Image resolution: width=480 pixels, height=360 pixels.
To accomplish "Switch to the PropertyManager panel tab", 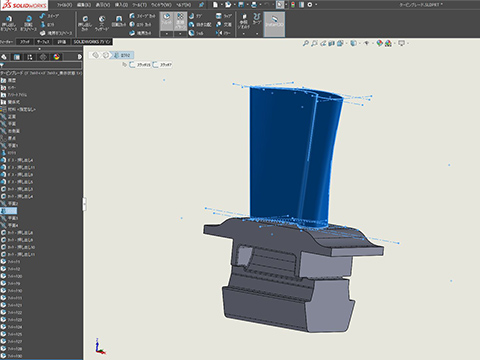I will point(17,57).
